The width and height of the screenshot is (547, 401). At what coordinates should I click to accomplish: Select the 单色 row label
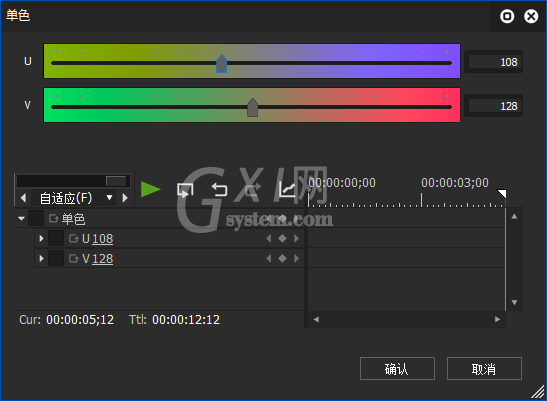click(x=73, y=219)
